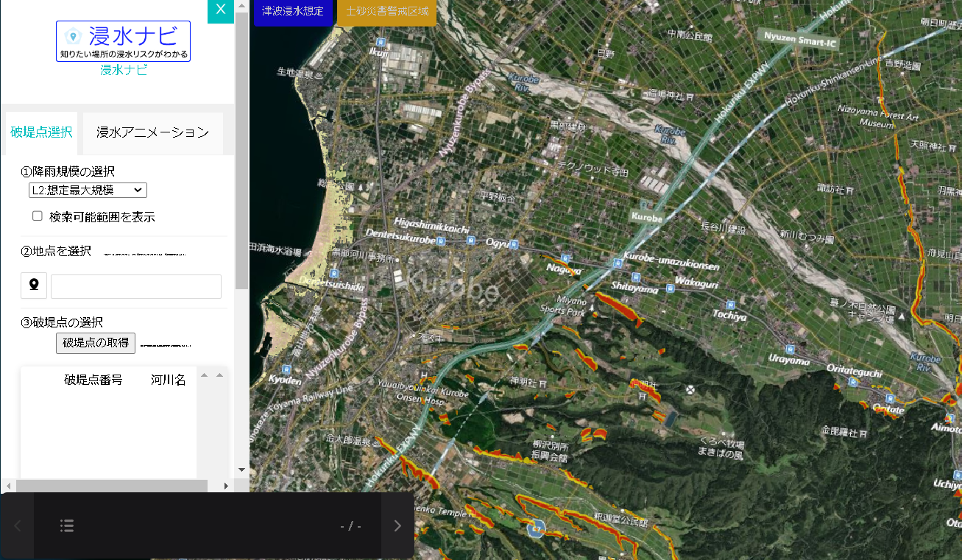Click the 河川名 column header
The image size is (962, 560).
(x=169, y=380)
